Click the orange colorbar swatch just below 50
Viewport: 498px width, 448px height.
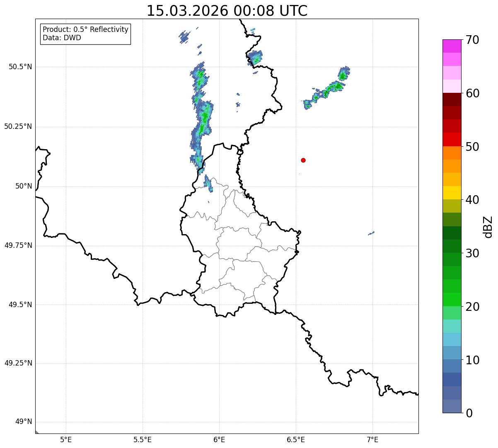click(x=452, y=153)
